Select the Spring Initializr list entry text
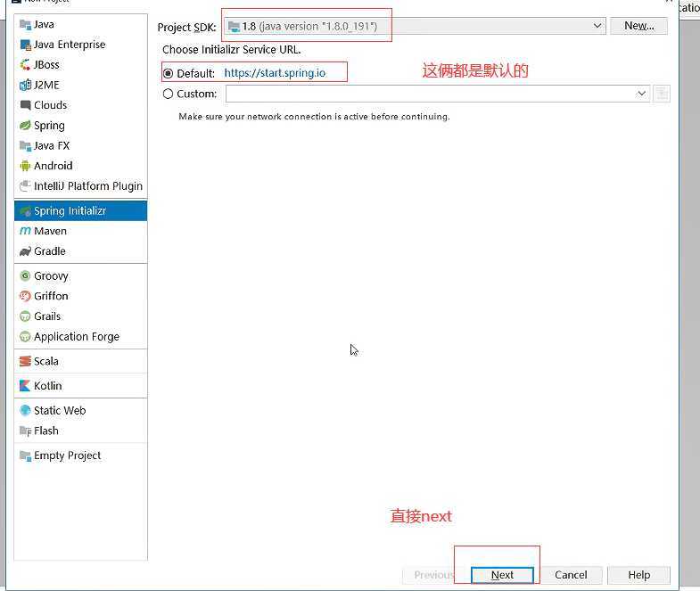700x591 pixels. point(70,210)
